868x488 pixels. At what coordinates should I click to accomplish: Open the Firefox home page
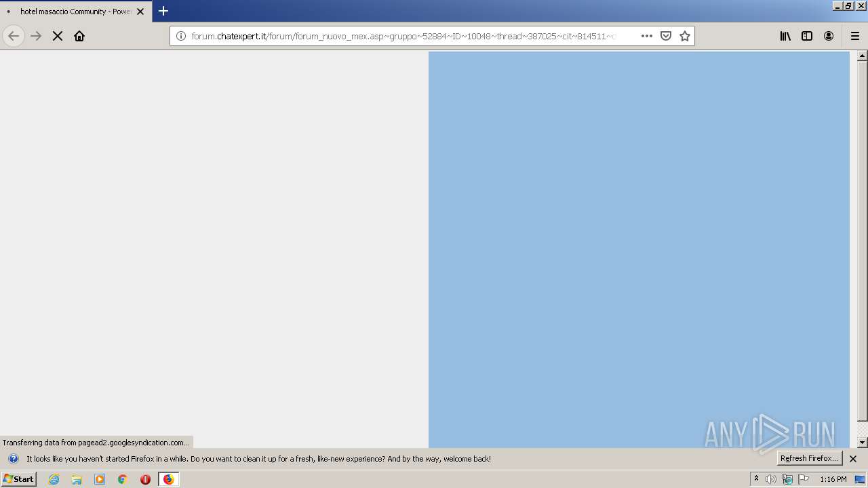click(79, 36)
